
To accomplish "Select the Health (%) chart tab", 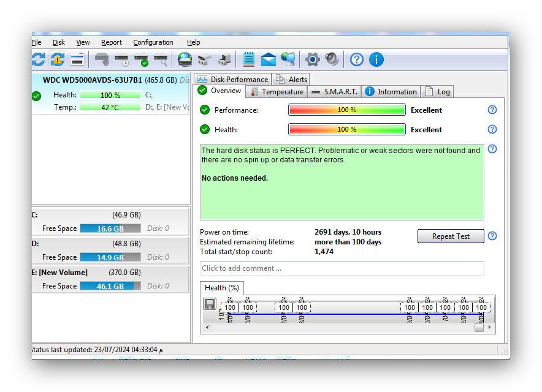I will [222, 288].
